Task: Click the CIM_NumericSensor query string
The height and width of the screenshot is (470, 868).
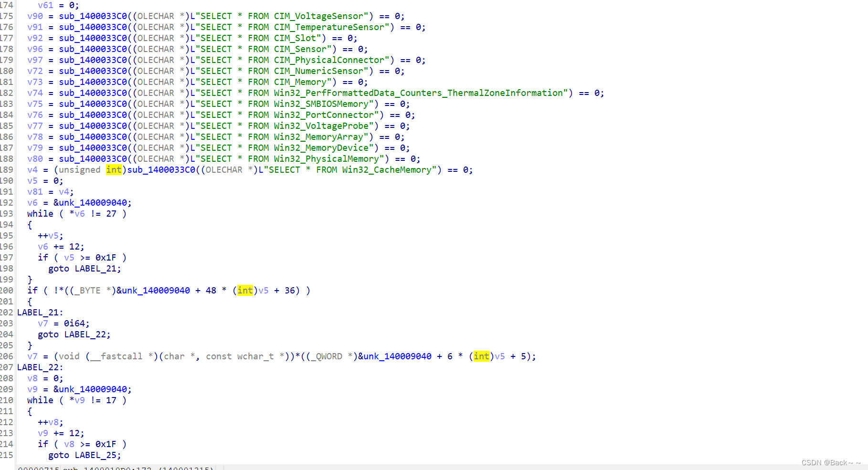Action: [x=282, y=71]
